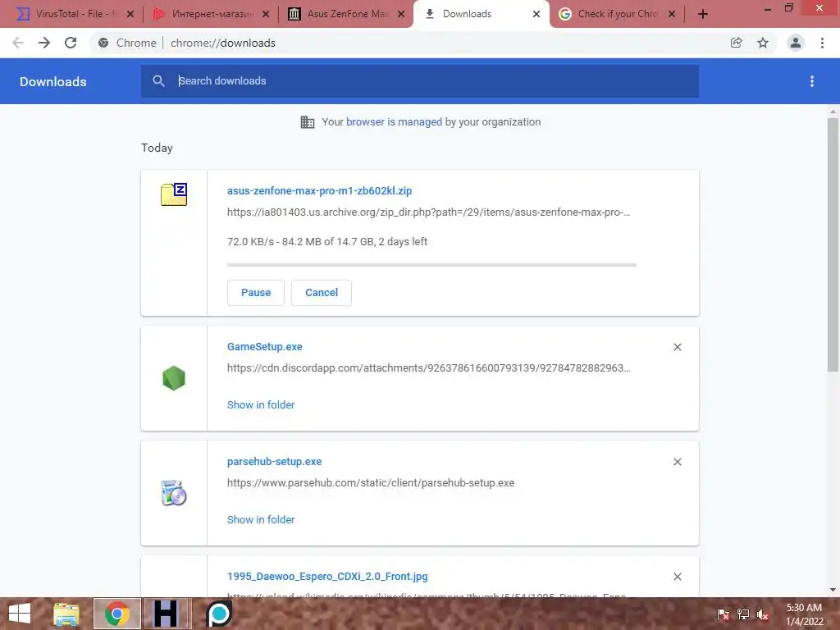Pause the asus-zenfone zip download
840x630 pixels.
[256, 293]
